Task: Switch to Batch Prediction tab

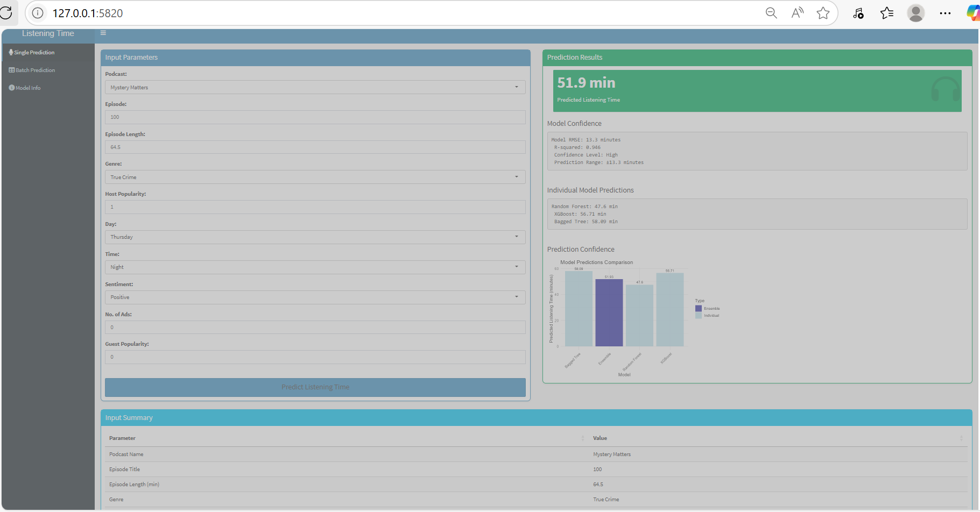Action: click(x=48, y=70)
